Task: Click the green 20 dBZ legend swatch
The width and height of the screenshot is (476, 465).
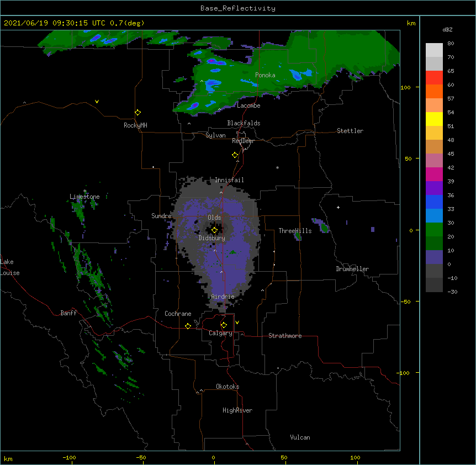Action: pos(434,230)
